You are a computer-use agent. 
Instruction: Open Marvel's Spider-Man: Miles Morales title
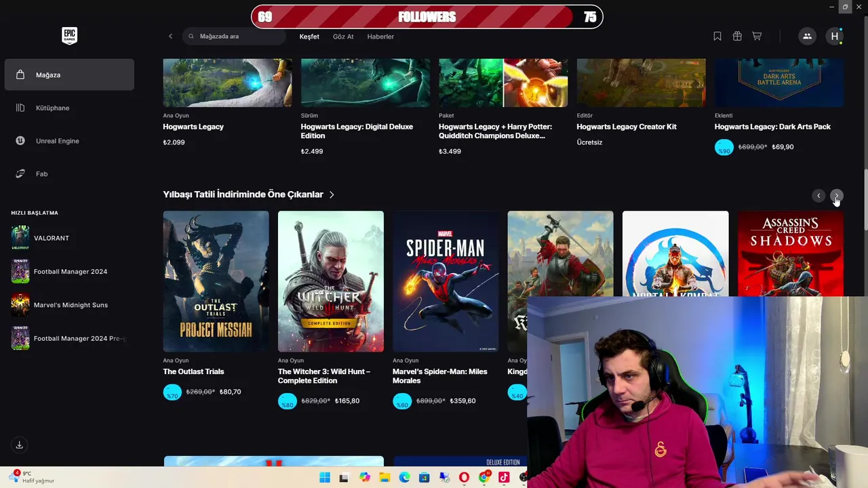pos(440,376)
